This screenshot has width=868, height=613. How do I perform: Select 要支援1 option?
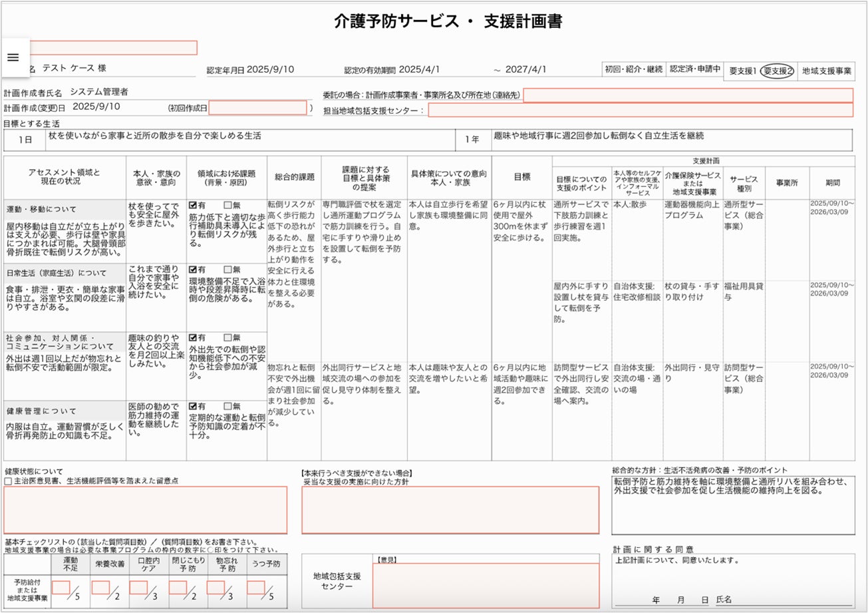click(742, 71)
